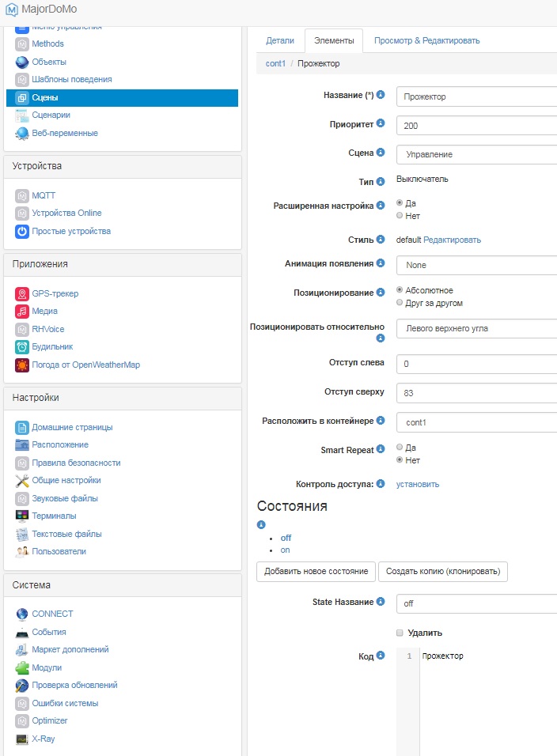Image resolution: width=557 pixels, height=756 pixels.
Task: Click the Простые устройства power icon
Action: (21, 232)
